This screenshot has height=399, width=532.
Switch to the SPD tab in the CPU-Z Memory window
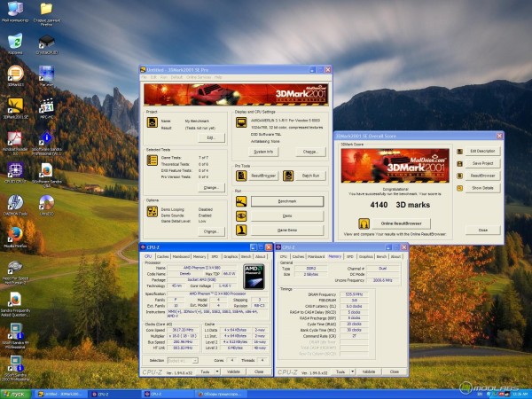pyautogui.click(x=350, y=256)
